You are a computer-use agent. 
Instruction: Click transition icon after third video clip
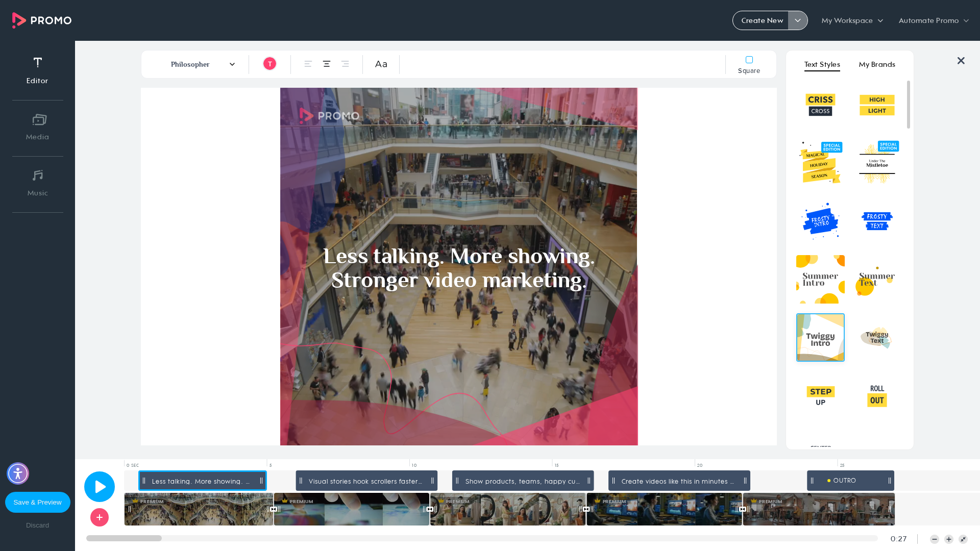[x=586, y=509]
